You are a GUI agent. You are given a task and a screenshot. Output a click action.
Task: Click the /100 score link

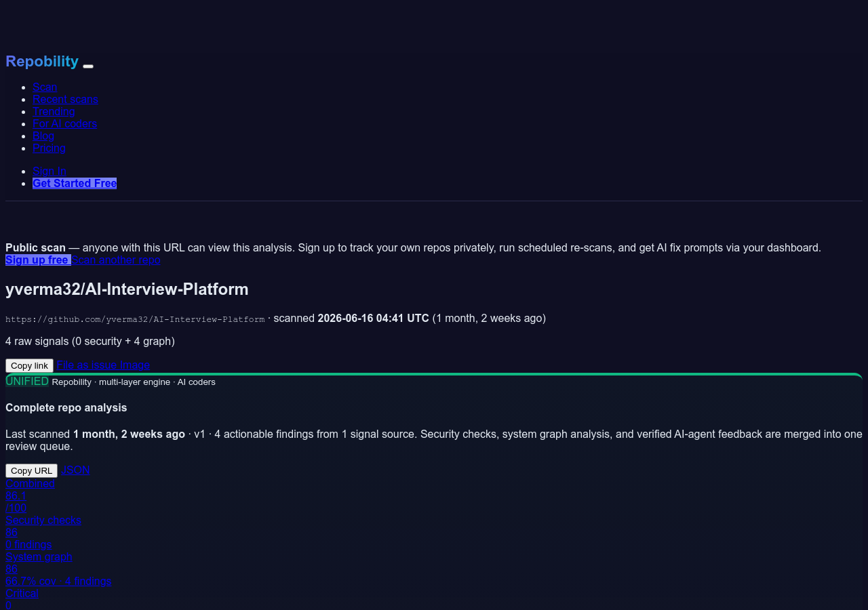coord(16,508)
